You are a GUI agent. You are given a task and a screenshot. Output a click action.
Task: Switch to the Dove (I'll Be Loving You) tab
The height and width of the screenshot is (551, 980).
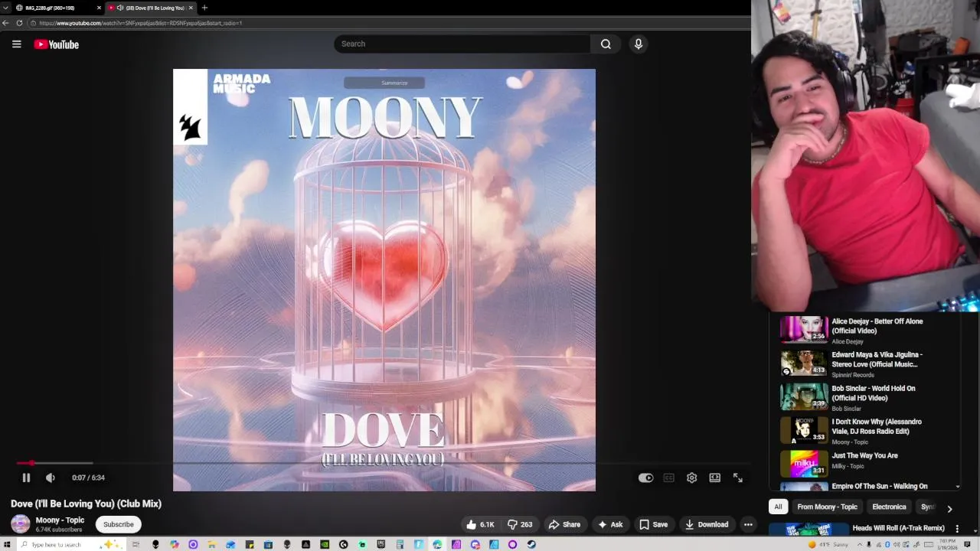pyautogui.click(x=150, y=8)
